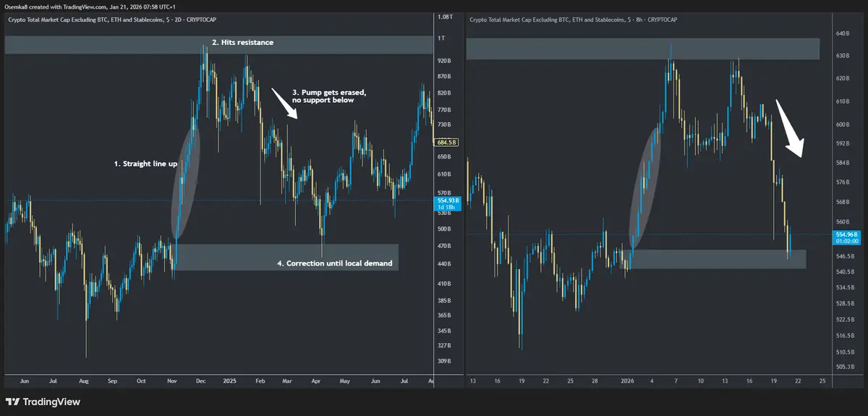The image size is (868, 416).
Task: Click the 365B price axis label
Action: [445, 315]
